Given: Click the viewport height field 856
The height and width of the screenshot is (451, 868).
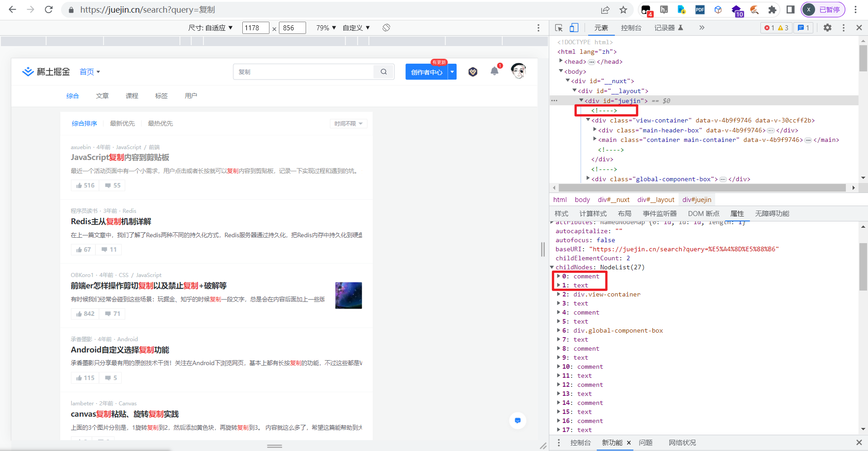Looking at the screenshot, I should coord(292,28).
